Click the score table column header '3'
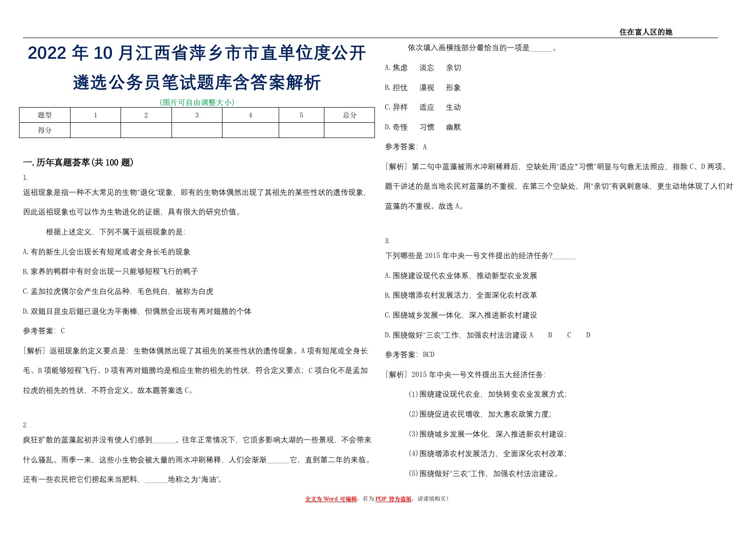756x534 pixels. 197,115
